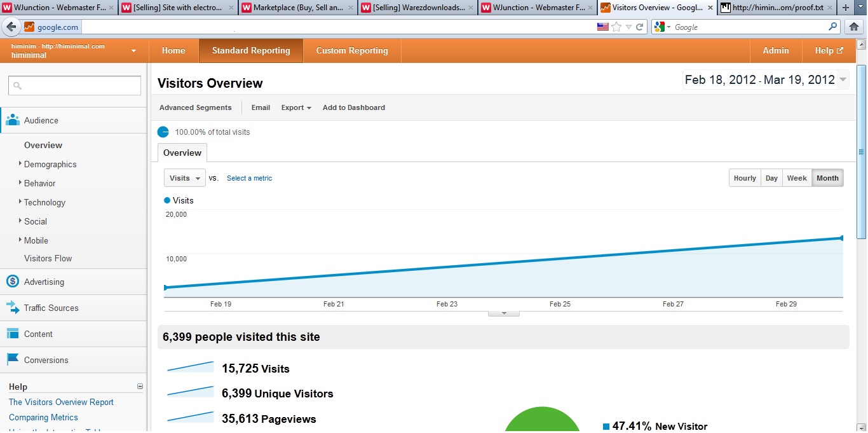Open the Custom Reporting tab
868x433 pixels.
pos(352,51)
